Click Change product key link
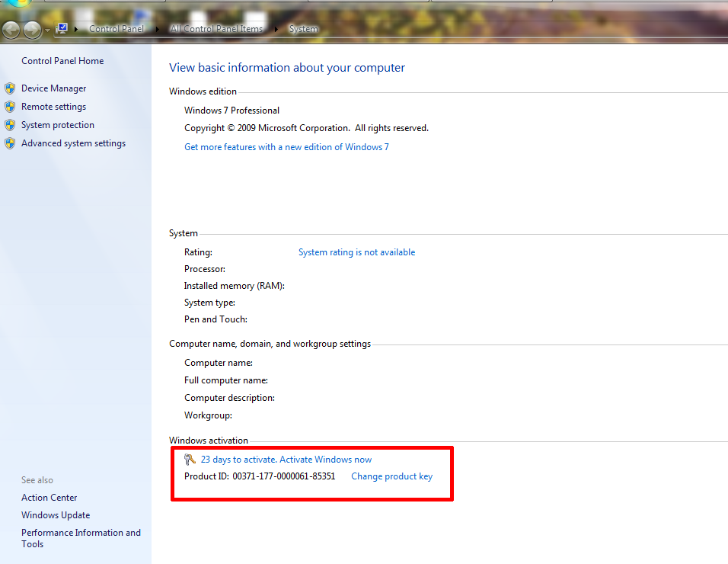This screenshot has width=728, height=564. point(392,476)
